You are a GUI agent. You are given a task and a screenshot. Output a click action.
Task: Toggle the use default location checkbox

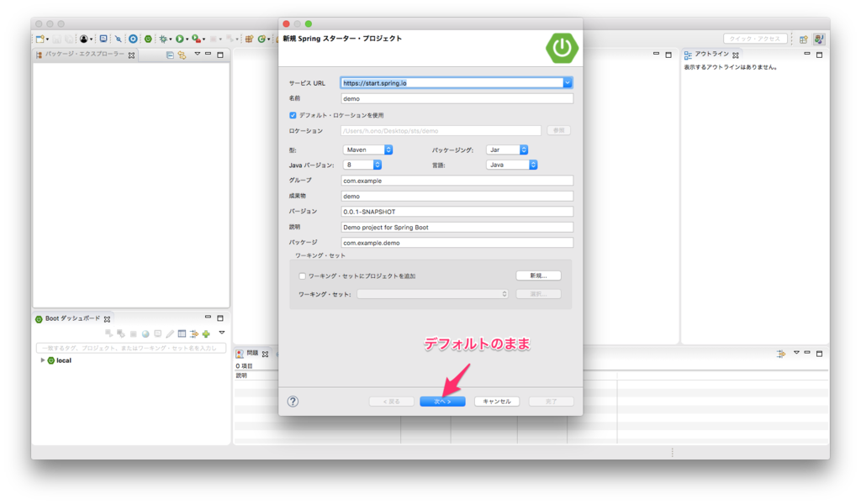click(293, 115)
